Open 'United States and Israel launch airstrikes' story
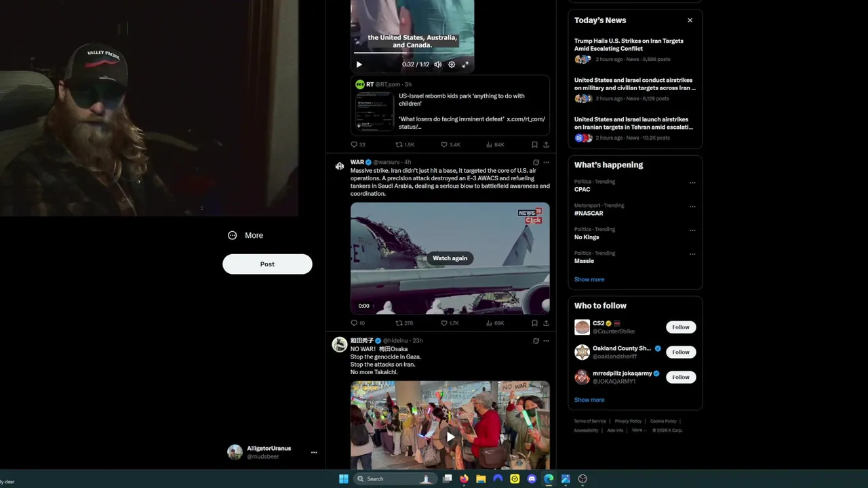 tap(633, 123)
